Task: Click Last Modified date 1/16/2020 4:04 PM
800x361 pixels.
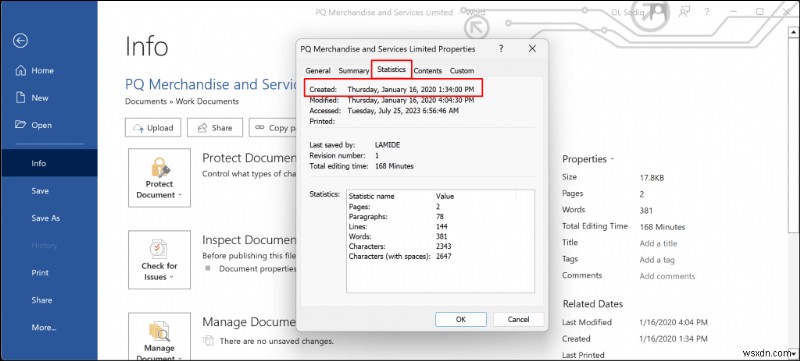Action: pyautogui.click(x=673, y=322)
